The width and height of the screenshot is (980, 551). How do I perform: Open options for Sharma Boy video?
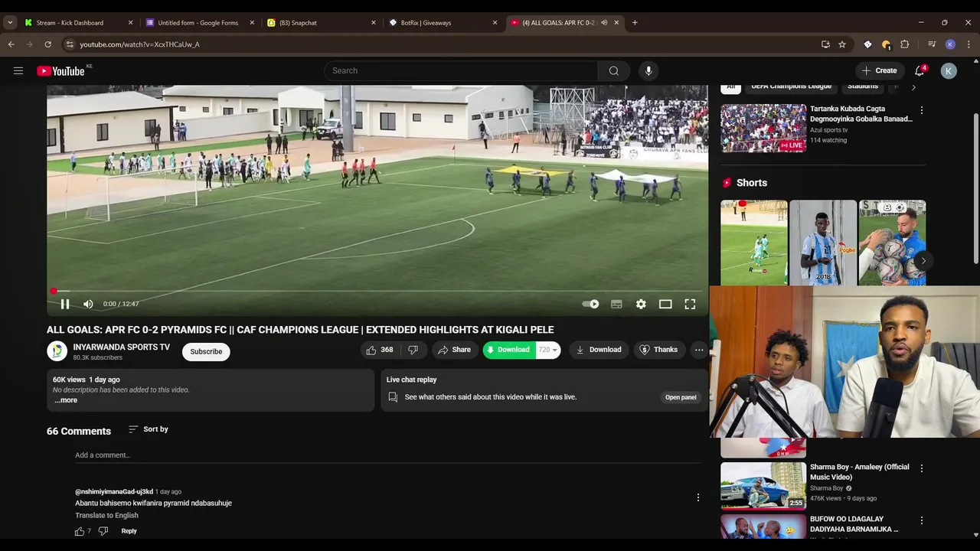(x=922, y=468)
